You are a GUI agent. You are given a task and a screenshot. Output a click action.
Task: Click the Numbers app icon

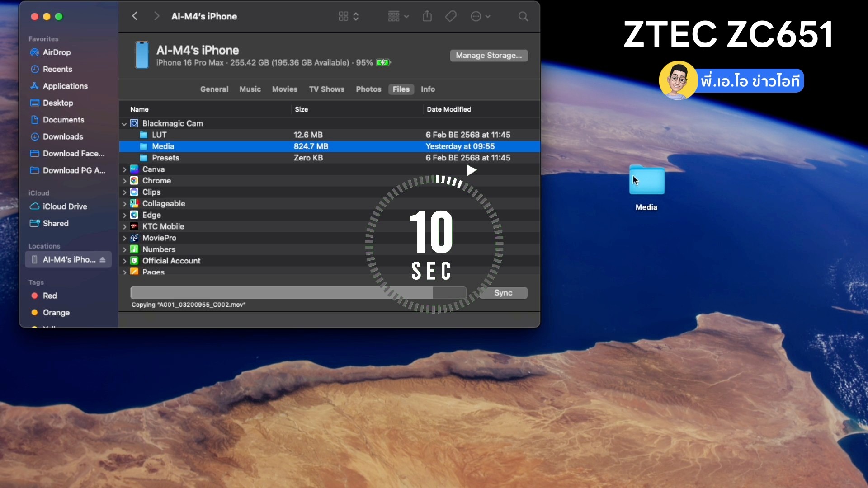pyautogui.click(x=134, y=249)
